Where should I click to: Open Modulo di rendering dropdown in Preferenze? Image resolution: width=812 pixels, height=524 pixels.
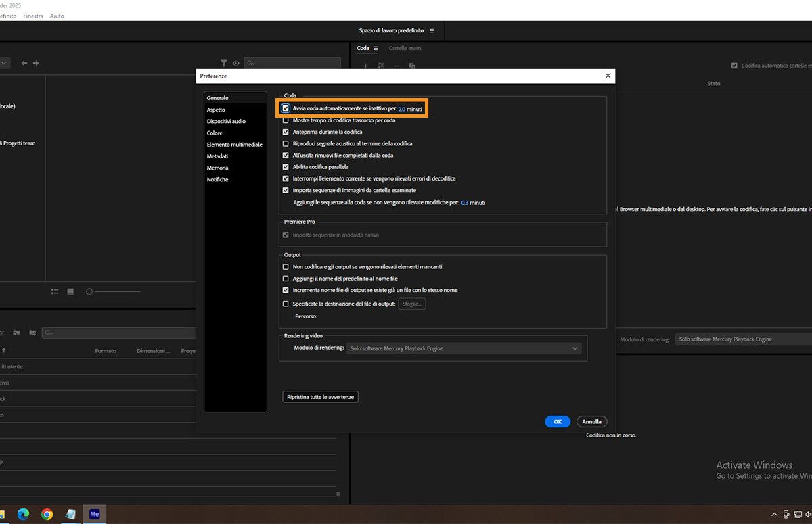coord(464,348)
